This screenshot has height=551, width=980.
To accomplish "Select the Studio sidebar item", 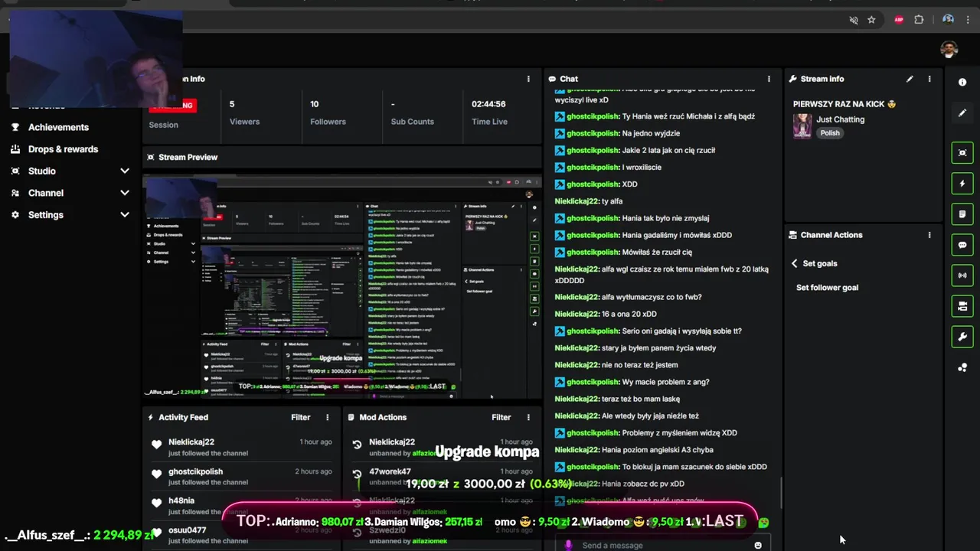I will click(41, 171).
